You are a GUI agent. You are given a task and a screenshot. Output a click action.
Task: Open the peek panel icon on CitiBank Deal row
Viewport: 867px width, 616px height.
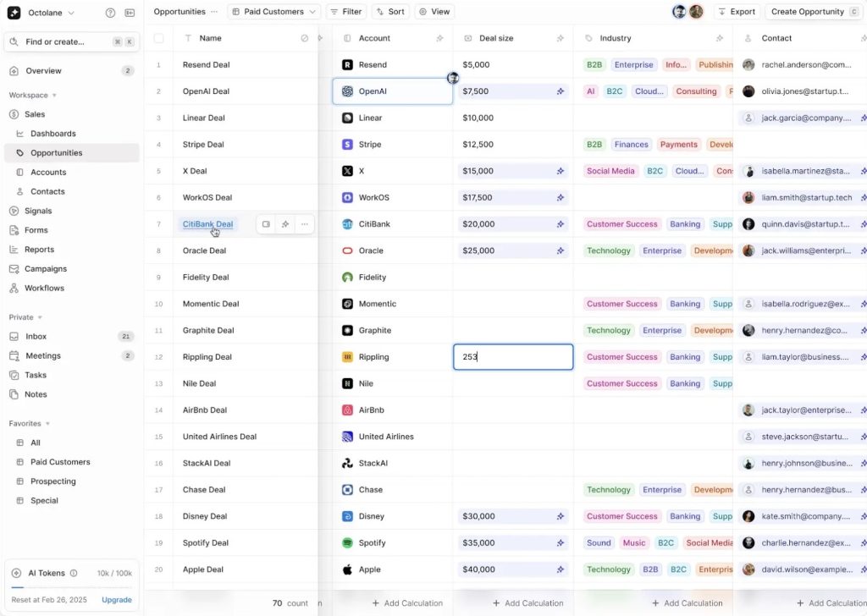click(266, 224)
